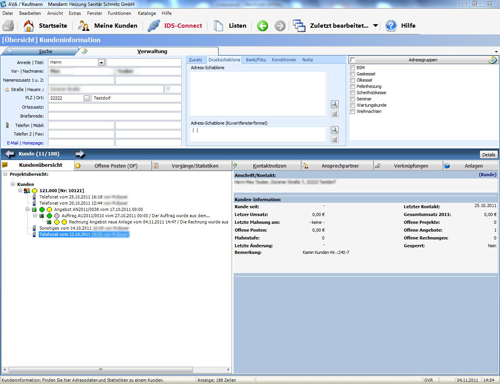Image resolution: width=500 pixels, height=384 pixels.
Task: Select the Telefonat vom 20.10.2011 row
Action: tap(83, 203)
